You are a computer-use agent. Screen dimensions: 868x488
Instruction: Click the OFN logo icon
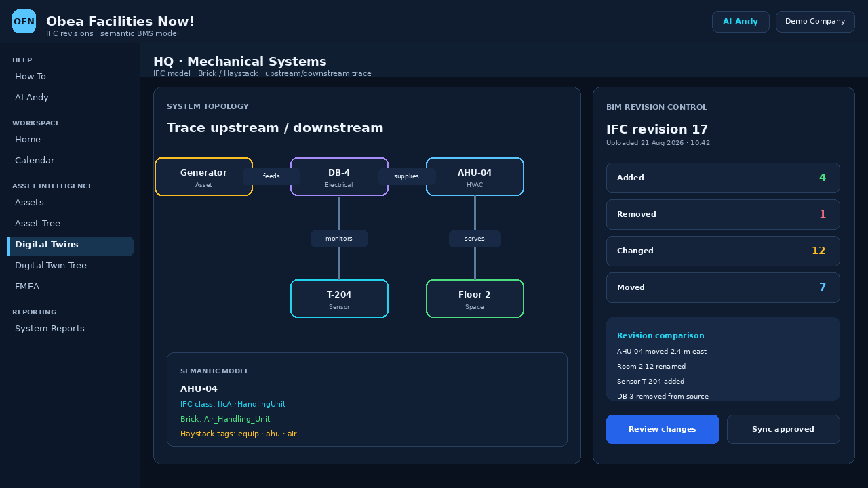pos(24,22)
